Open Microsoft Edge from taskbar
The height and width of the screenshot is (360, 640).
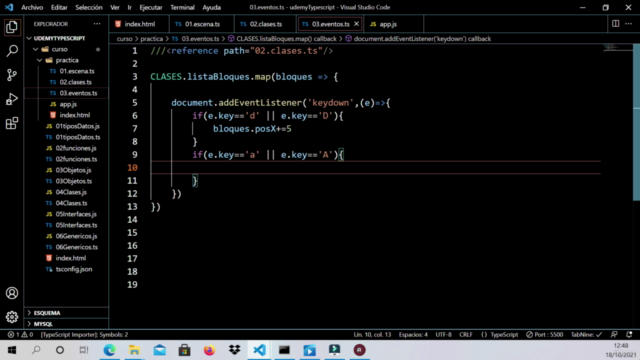point(109,350)
